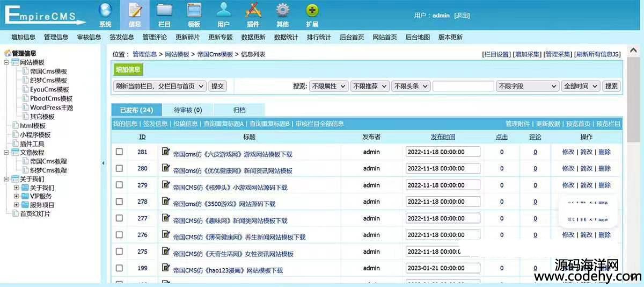
Task: Tick the checkbox for ID 280
Action: tap(119, 168)
